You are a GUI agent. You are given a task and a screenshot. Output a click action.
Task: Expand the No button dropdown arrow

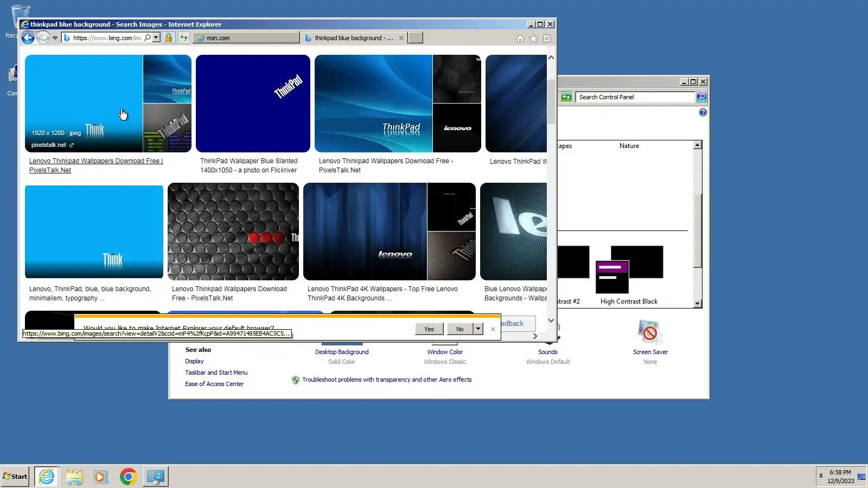478,329
